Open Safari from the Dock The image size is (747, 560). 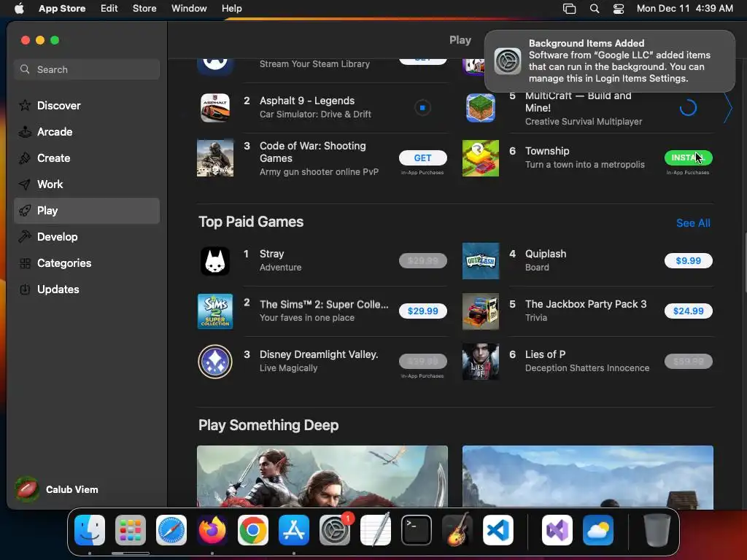(x=171, y=530)
